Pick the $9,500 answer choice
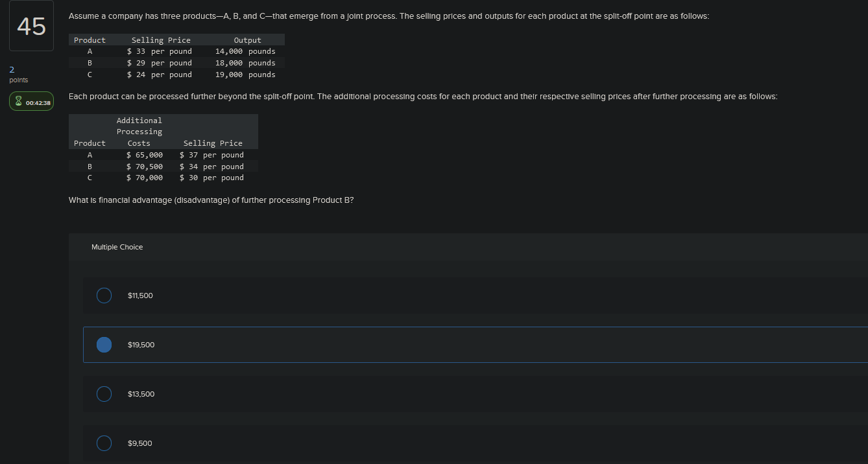868x464 pixels. pos(104,443)
